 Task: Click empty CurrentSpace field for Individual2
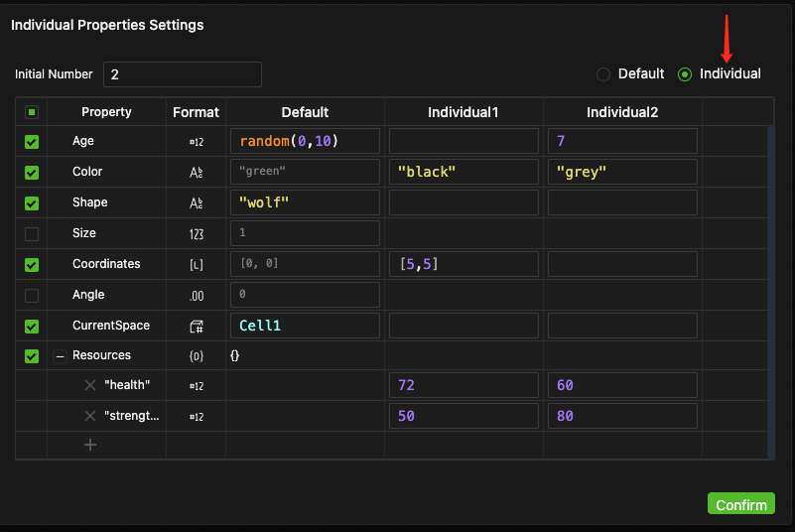(x=622, y=326)
